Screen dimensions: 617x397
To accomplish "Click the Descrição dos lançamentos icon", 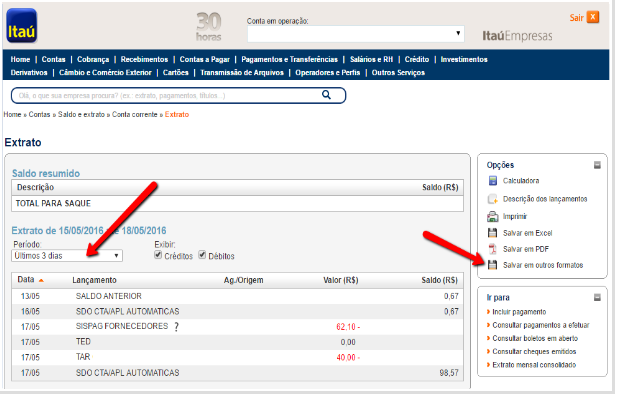I will pos(493,199).
